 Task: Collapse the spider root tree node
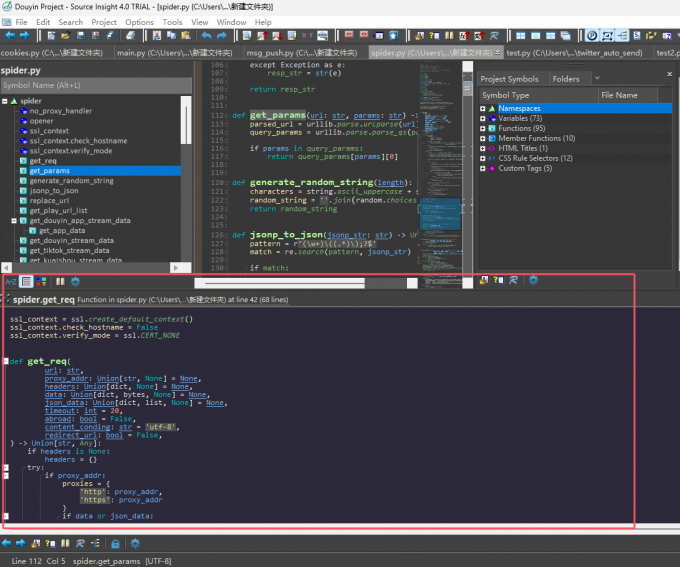click(x=6, y=101)
